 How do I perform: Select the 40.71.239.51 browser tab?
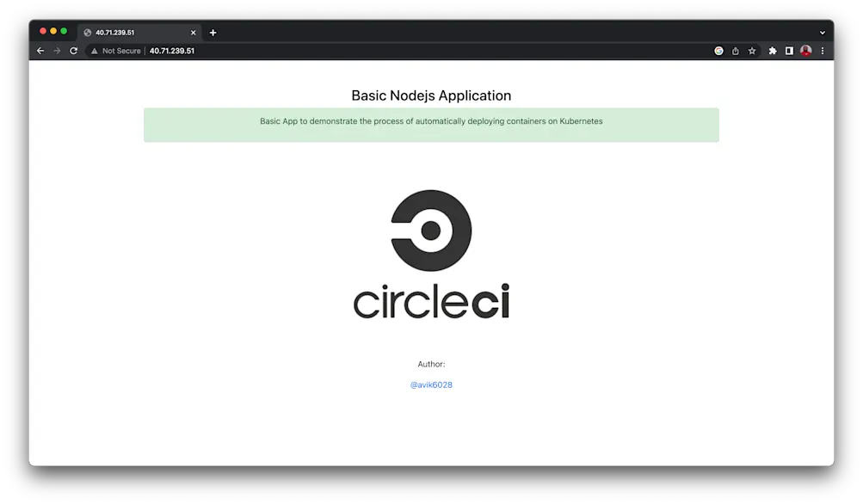pyautogui.click(x=139, y=33)
